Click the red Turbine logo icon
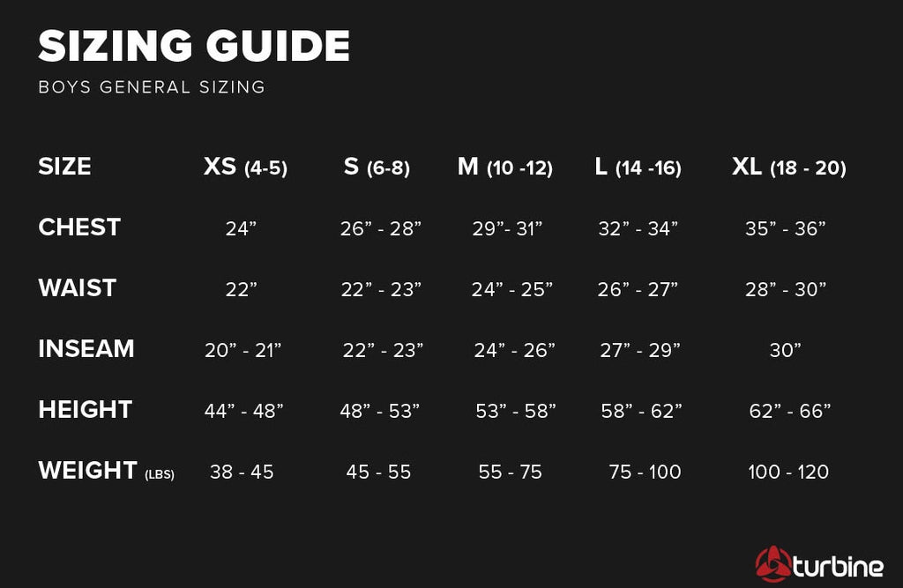Screen dimensions: 903x588 773,564
